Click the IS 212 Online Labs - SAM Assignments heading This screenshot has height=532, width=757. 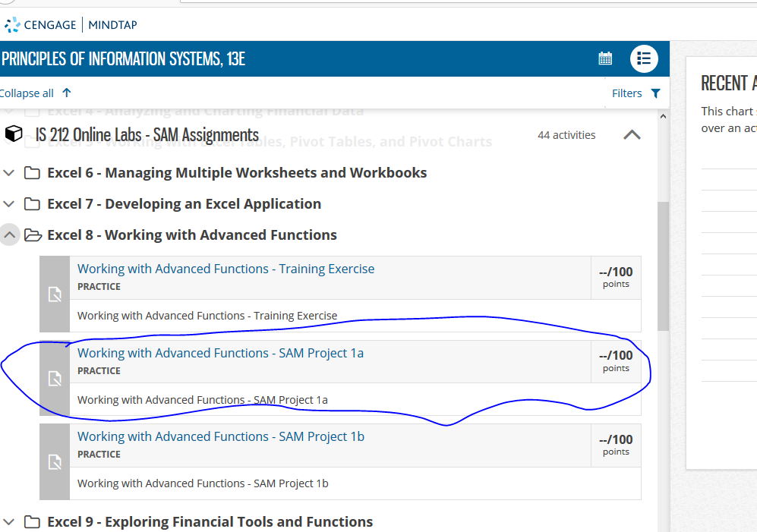(x=147, y=134)
